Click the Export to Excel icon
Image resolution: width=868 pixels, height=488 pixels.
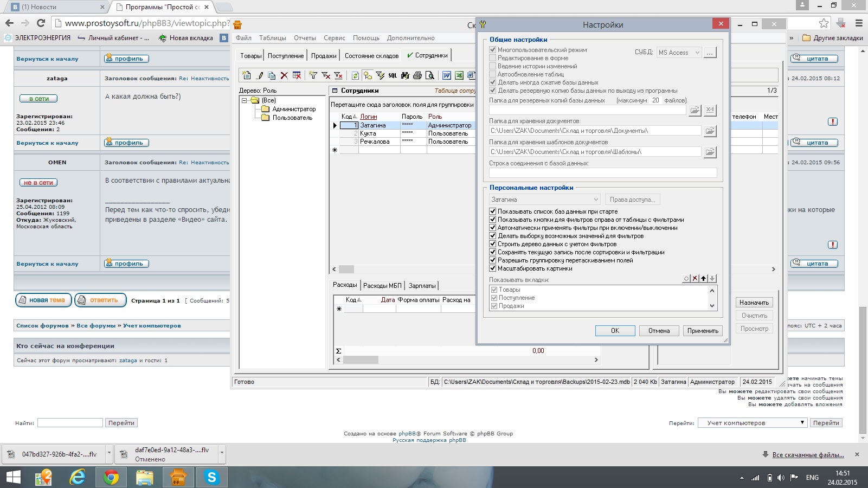tap(459, 75)
